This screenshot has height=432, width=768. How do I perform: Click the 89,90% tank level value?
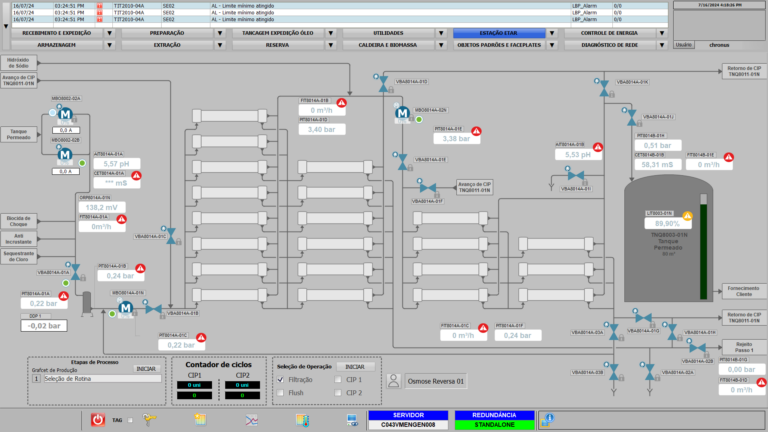coord(667,223)
